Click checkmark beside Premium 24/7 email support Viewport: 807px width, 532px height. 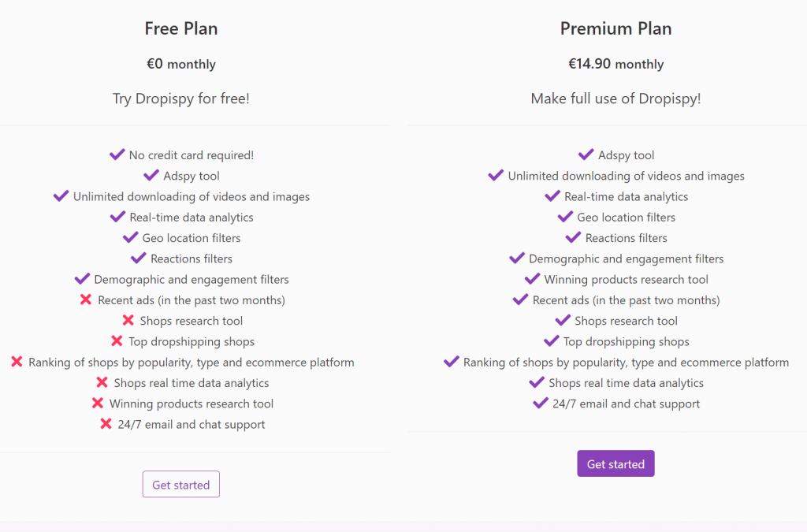(x=541, y=403)
